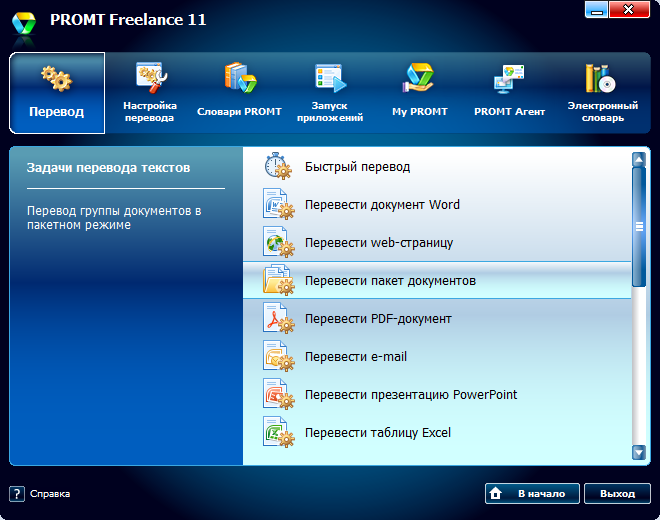Click the Word document translate icon

pos(278,204)
